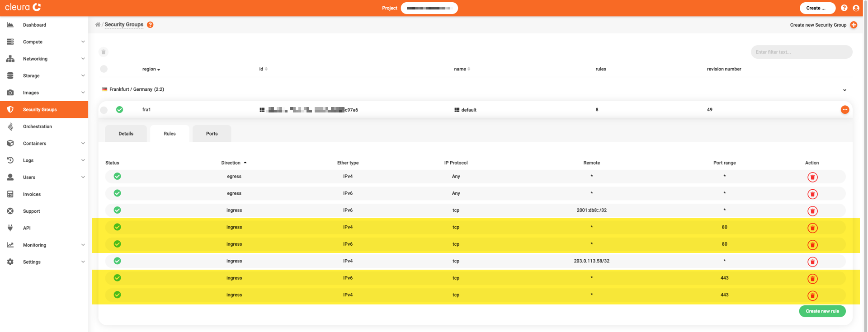Open the fra1 row actions menu
This screenshot has height=332, width=868.
(x=844, y=110)
